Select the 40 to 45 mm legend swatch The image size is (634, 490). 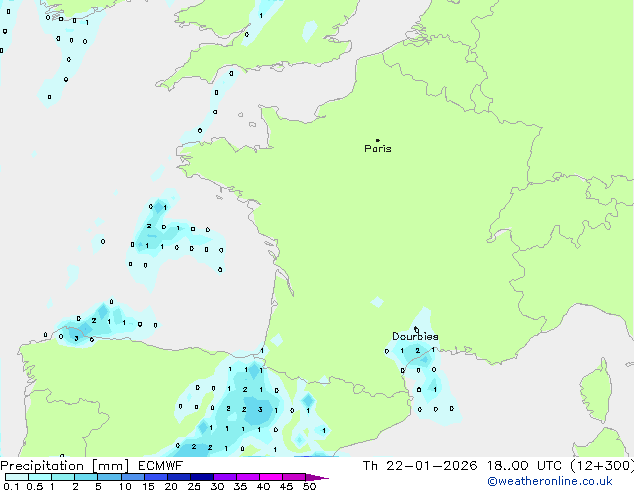(x=271, y=477)
